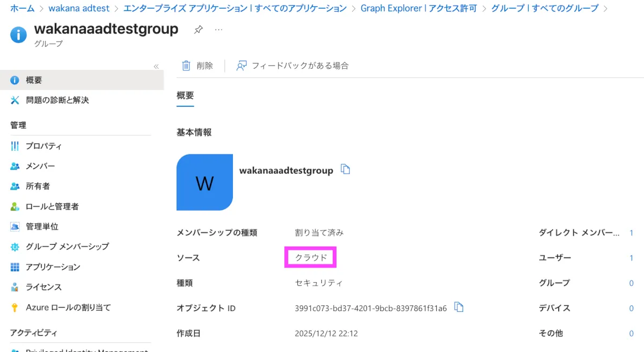
Task: Collapse the left navigation menu
Action: [156, 67]
